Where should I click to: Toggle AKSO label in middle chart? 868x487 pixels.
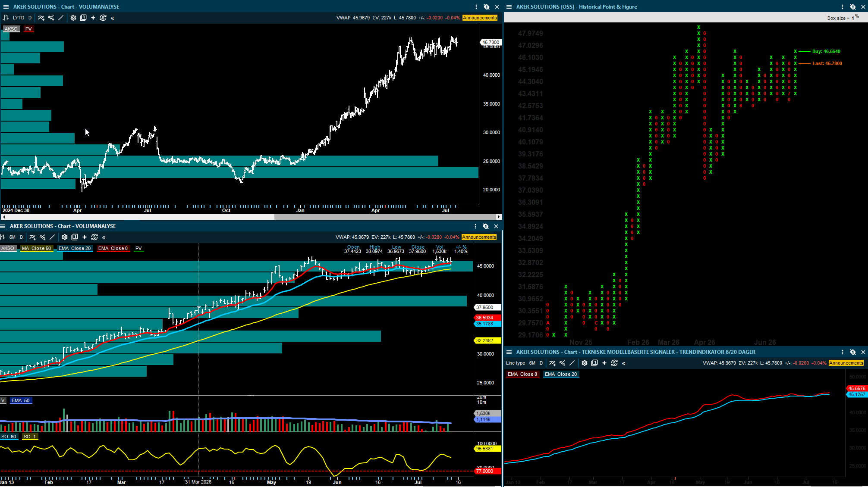[x=8, y=248]
